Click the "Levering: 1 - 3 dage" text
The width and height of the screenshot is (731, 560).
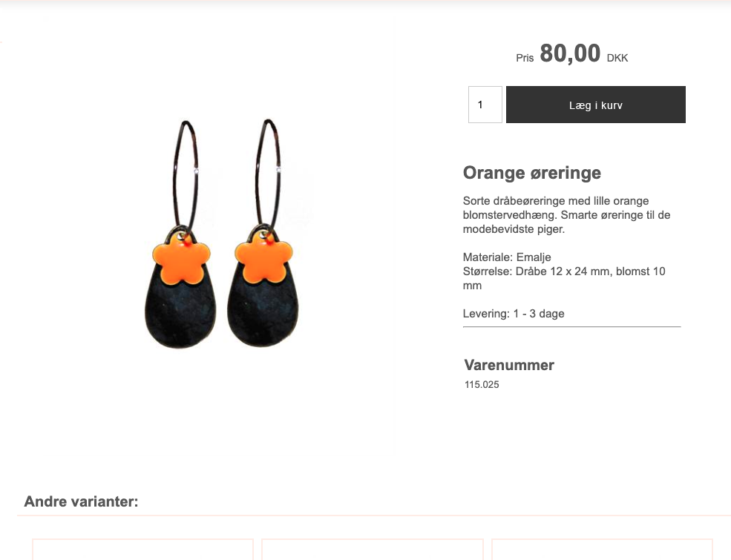514,314
